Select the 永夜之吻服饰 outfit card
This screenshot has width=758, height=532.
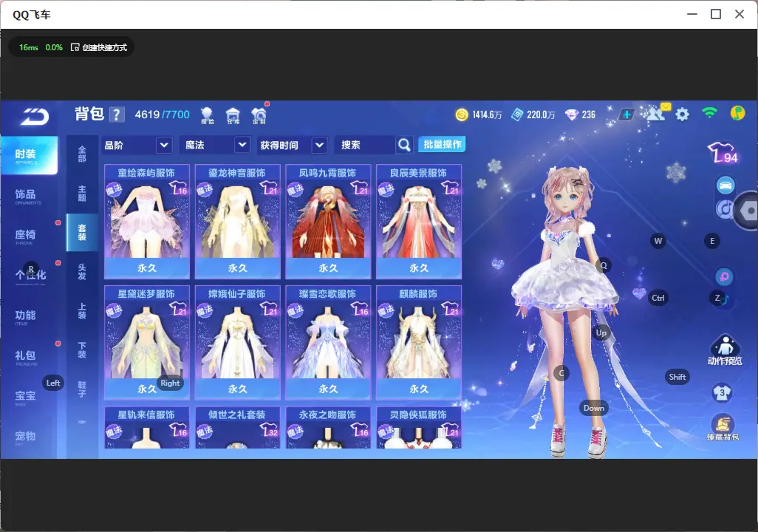(328, 428)
